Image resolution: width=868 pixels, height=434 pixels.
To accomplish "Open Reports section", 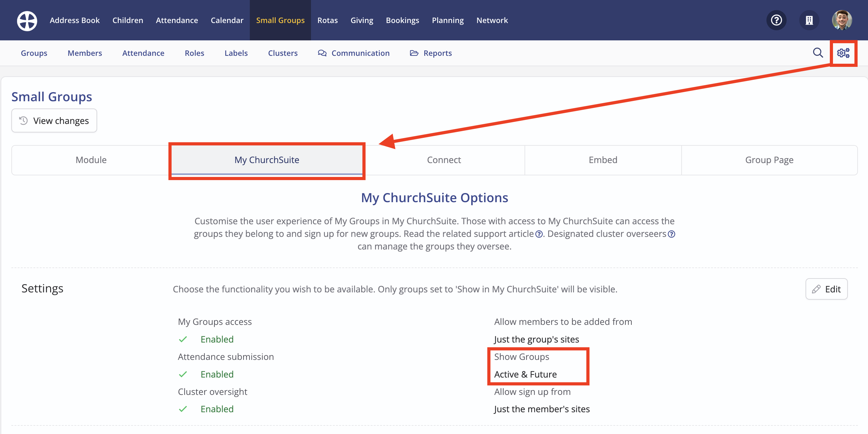I will (x=431, y=53).
